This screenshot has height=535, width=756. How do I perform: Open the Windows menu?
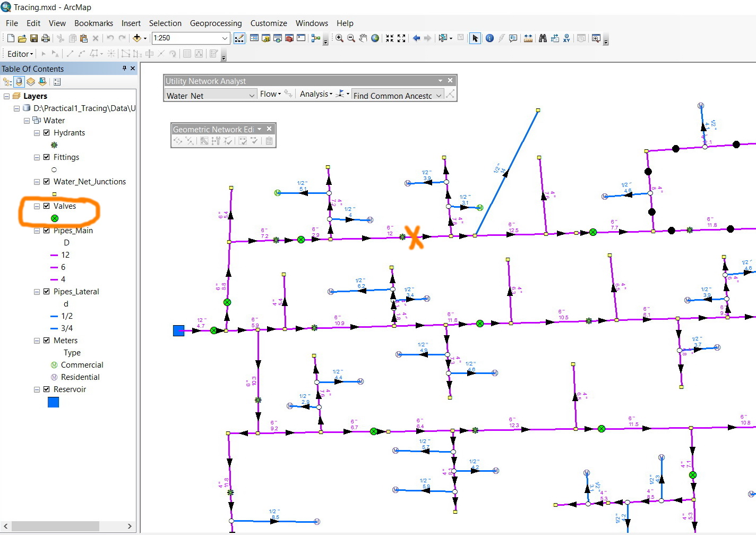(312, 23)
